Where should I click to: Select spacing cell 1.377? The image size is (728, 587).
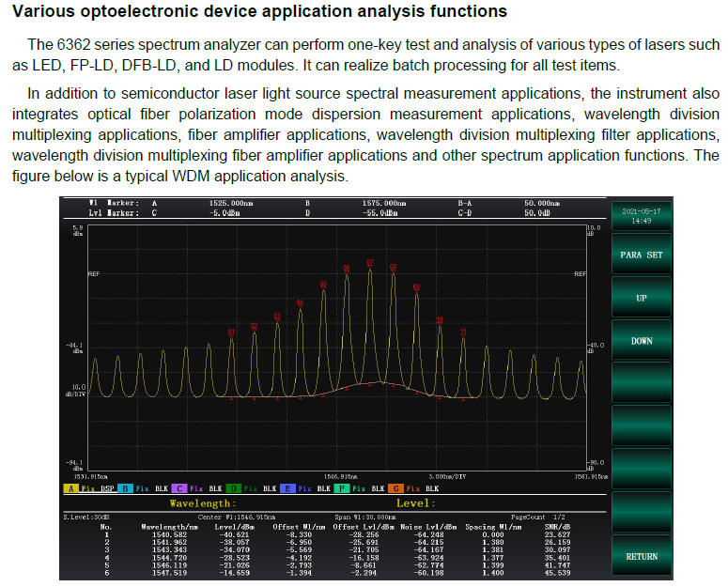[x=493, y=558]
